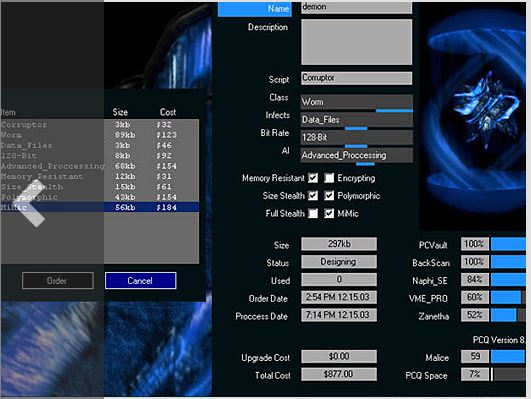Image resolution: width=531 pixels, height=399 pixels.
Task: Select the 128-Bit row in item list
Action: tap(100, 155)
